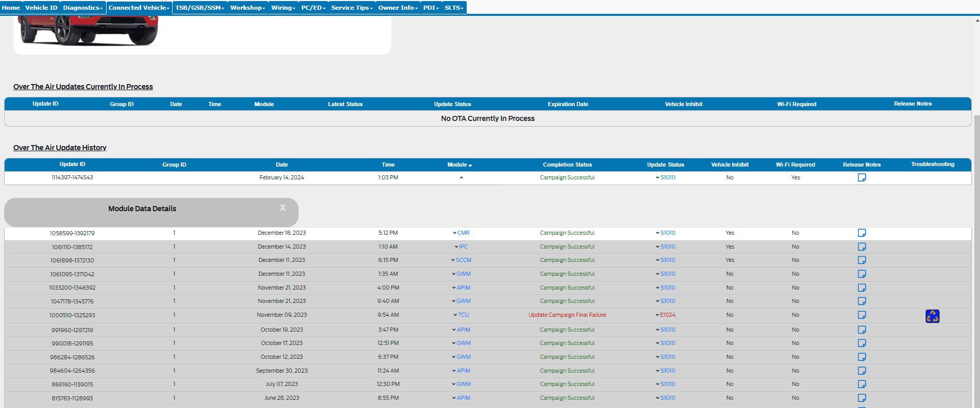Open release notes for June 28 APIM update
This screenshot has width=980, height=408.
coord(862,398)
